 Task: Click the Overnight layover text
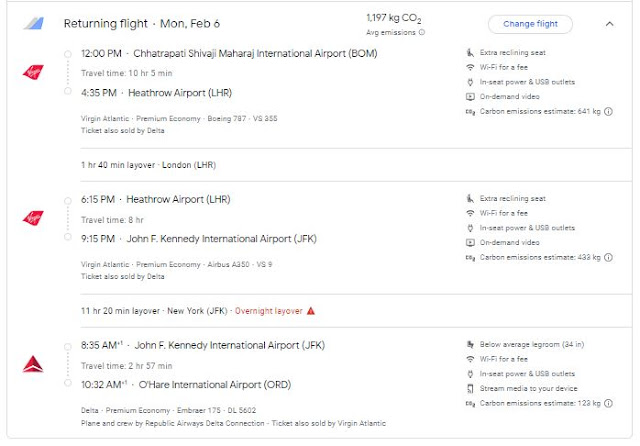267,311
